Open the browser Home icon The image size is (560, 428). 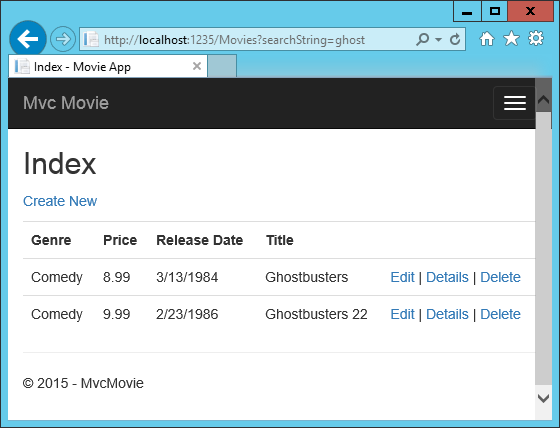487,39
